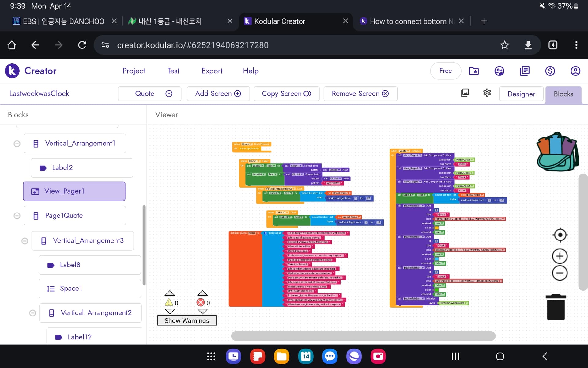Open the Project menu
Image resolution: width=588 pixels, height=368 pixels.
point(134,71)
